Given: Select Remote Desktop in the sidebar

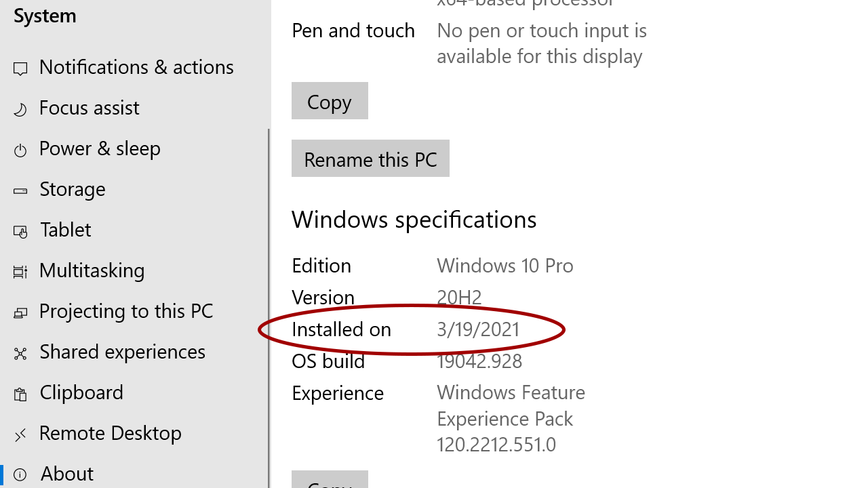Looking at the screenshot, I should [x=111, y=433].
